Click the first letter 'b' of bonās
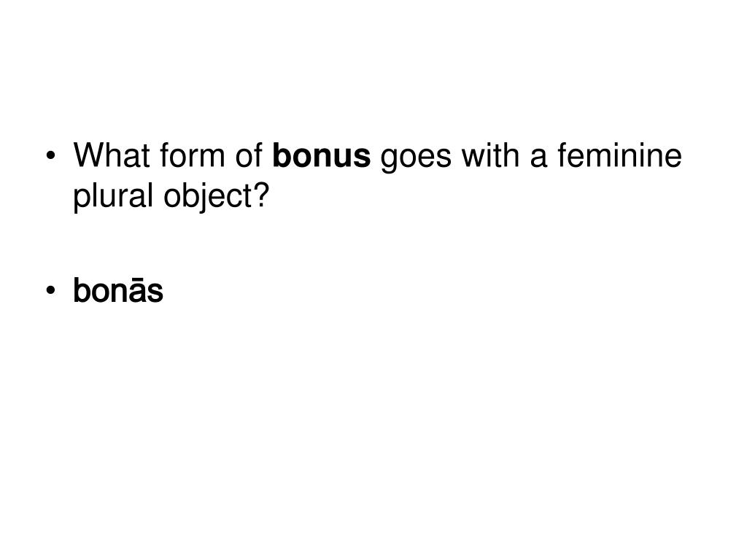The height and width of the screenshot is (560, 747). tap(82, 289)
